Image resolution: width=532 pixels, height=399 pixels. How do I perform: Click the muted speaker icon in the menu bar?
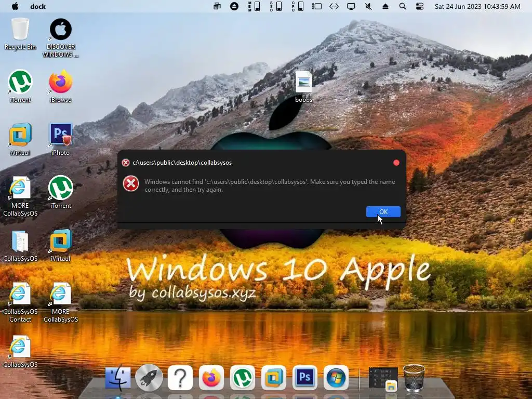pos(368,6)
